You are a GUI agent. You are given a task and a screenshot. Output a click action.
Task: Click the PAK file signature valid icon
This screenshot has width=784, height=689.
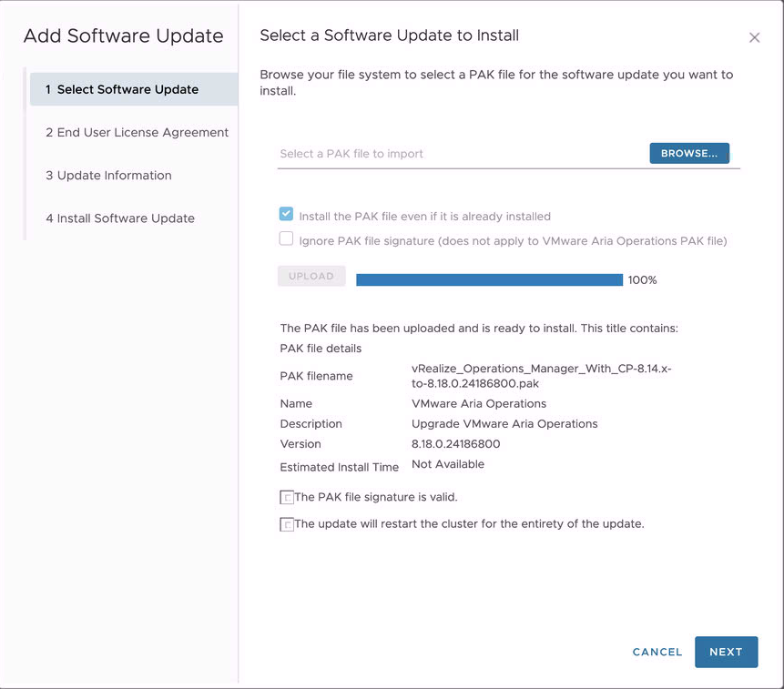coord(287,497)
